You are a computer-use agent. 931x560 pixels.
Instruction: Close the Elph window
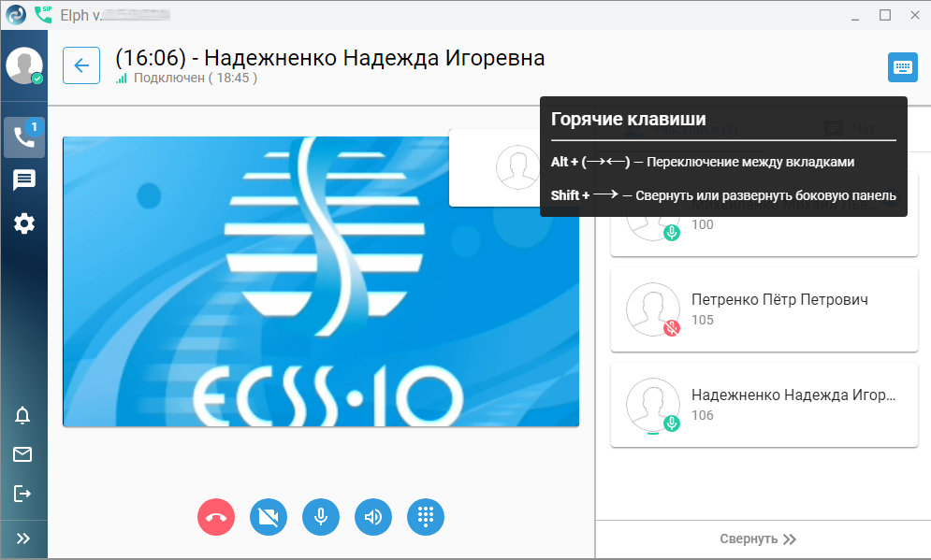coord(915,15)
